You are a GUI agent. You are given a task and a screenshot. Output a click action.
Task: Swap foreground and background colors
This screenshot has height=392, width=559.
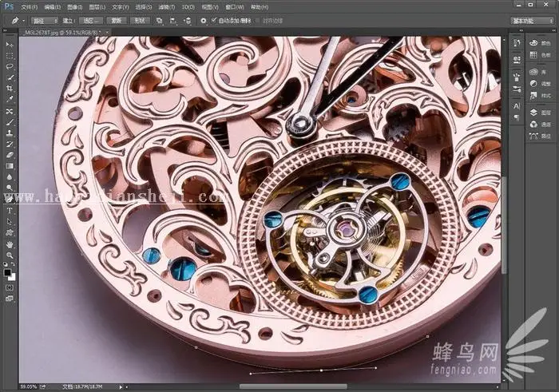pos(14,264)
